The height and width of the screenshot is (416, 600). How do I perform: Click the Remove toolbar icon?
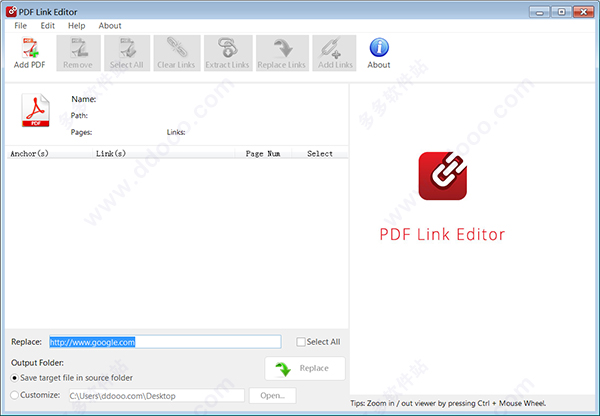[x=78, y=53]
